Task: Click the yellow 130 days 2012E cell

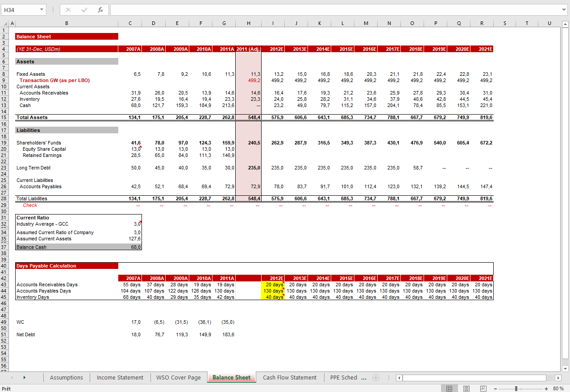Action: click(x=273, y=291)
